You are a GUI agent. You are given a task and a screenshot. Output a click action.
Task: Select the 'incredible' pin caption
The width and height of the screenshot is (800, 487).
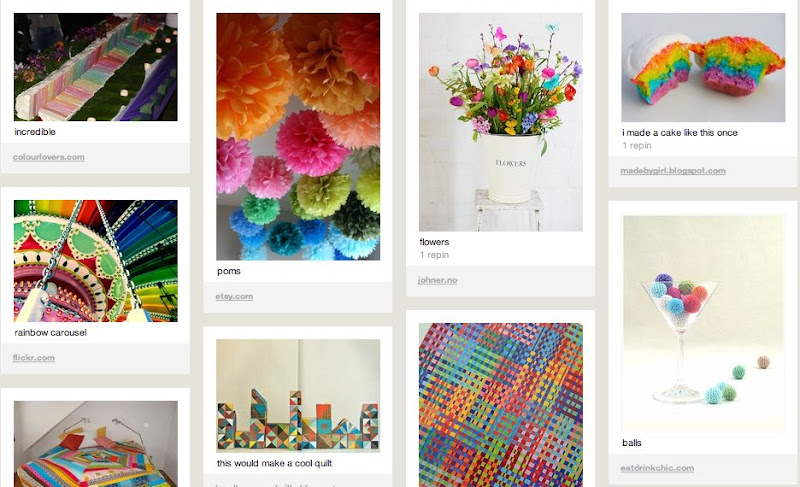coord(35,132)
